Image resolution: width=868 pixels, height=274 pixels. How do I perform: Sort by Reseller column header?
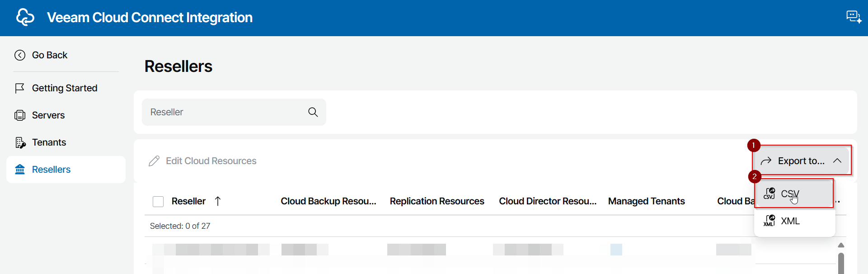coord(188,201)
